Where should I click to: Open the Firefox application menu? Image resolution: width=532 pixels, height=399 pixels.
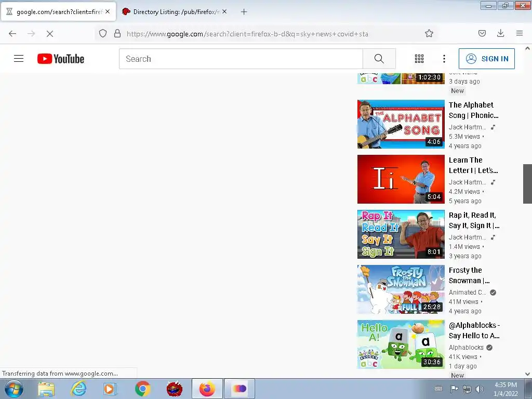point(520,33)
